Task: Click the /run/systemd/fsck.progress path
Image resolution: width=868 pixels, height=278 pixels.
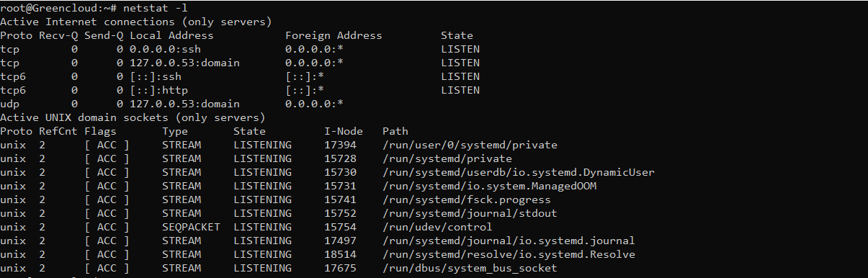Action: [467, 199]
